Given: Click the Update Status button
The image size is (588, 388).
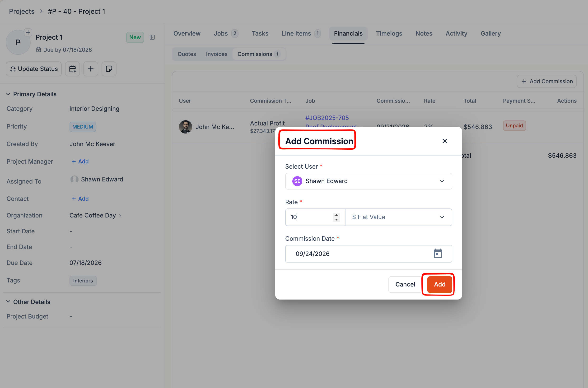Looking at the screenshot, I should pos(34,69).
